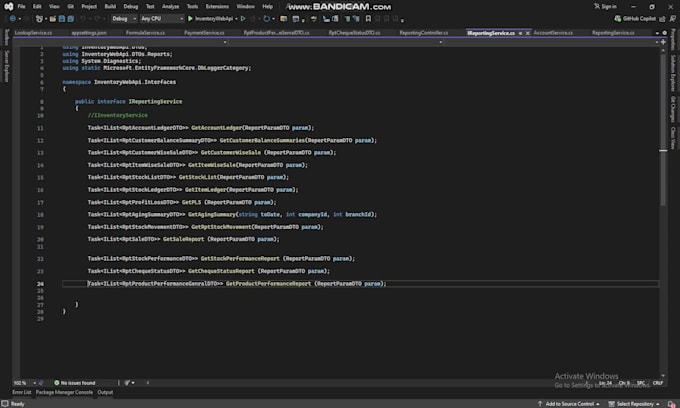Open Git Changes side tab
Image resolution: width=680 pixels, height=408 pixels.
673,109
